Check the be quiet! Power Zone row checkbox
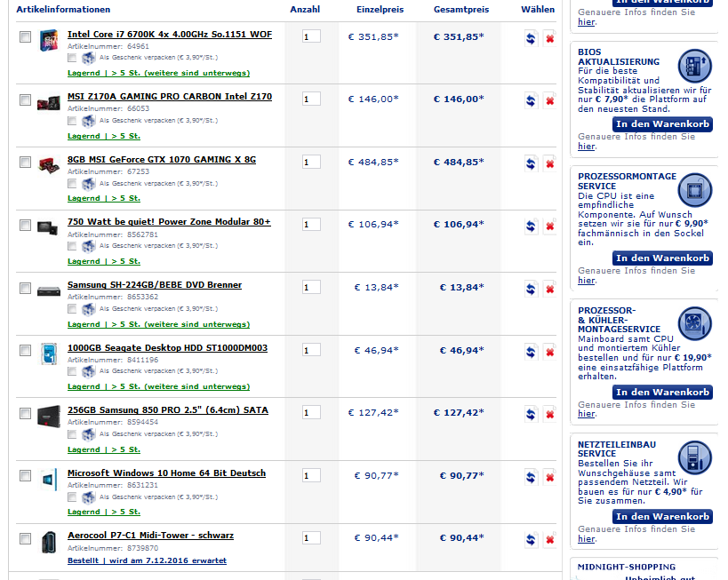Image resolution: width=728 pixels, height=580 pixels. 25,225
